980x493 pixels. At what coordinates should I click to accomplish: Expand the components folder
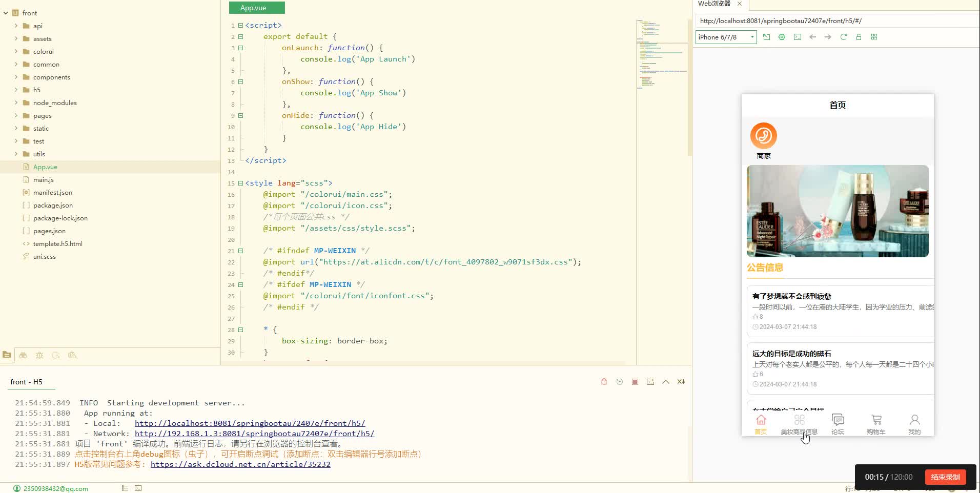[16, 77]
